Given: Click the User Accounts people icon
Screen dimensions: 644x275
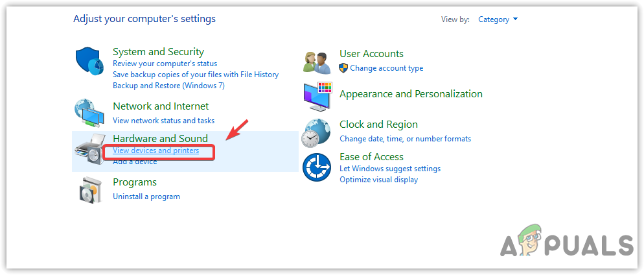Looking at the screenshot, I should 317,61.
